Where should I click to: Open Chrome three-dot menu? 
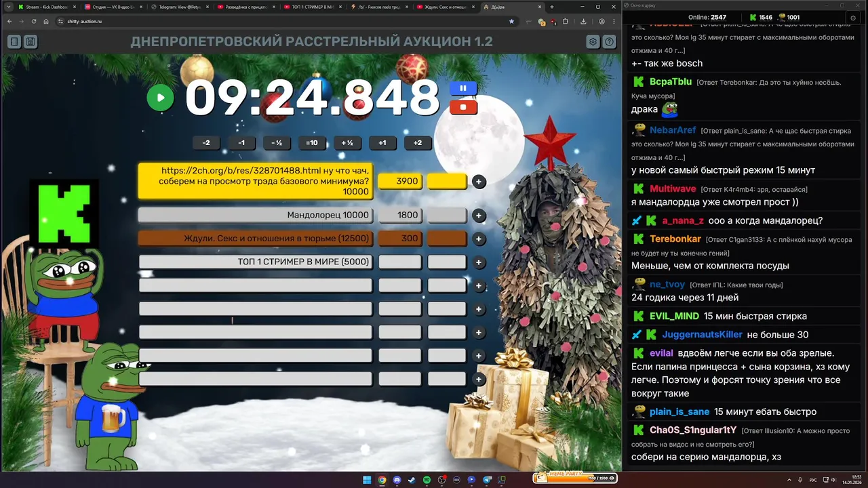614,21
